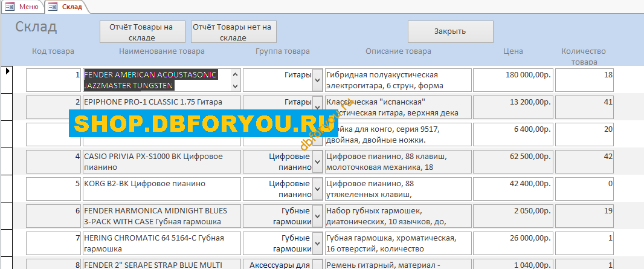This screenshot has height=269, width=644.
Task: Open group dropdown for CASIO PRIVIA row
Action: [318, 162]
